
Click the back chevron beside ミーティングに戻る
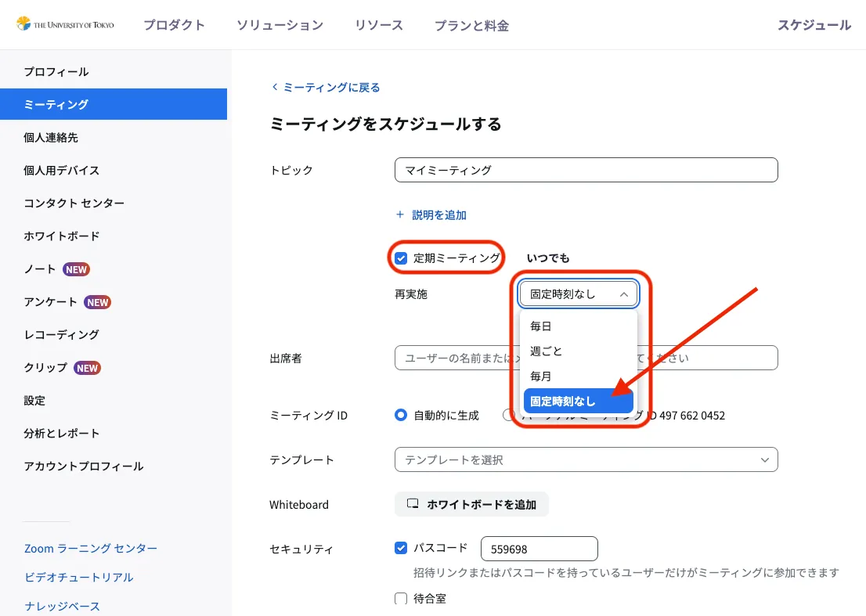pyautogui.click(x=274, y=87)
